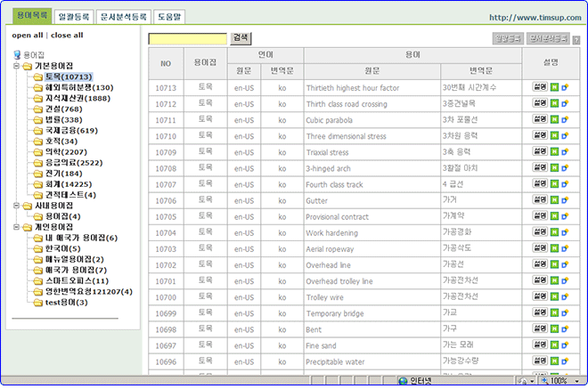Viewport: 588px width, 389px height.
Task: Click 설명 button for Thirtieth highest hour factor
Action: [540, 87]
